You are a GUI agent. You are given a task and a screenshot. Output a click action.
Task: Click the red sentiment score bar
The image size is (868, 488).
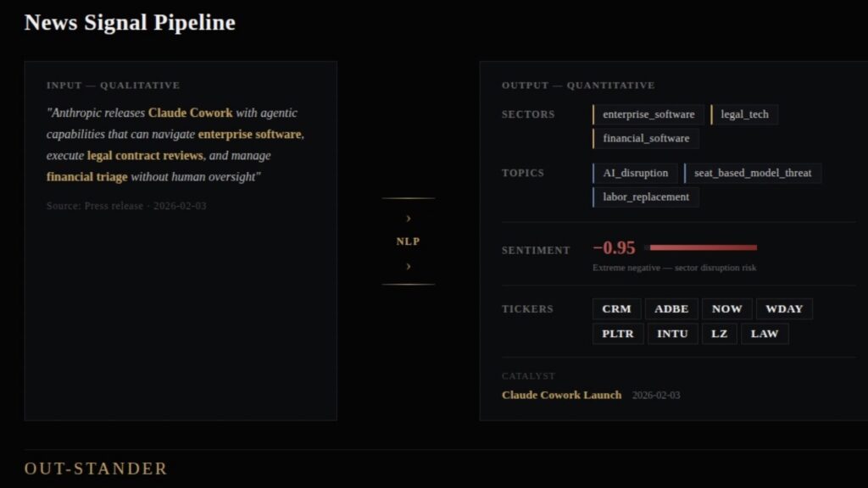(703, 247)
